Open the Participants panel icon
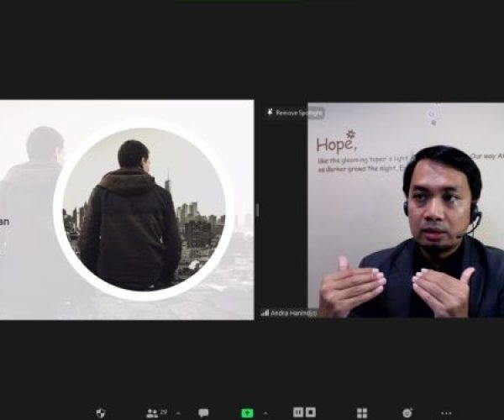Image resolution: width=504 pixels, height=420 pixels. click(151, 412)
